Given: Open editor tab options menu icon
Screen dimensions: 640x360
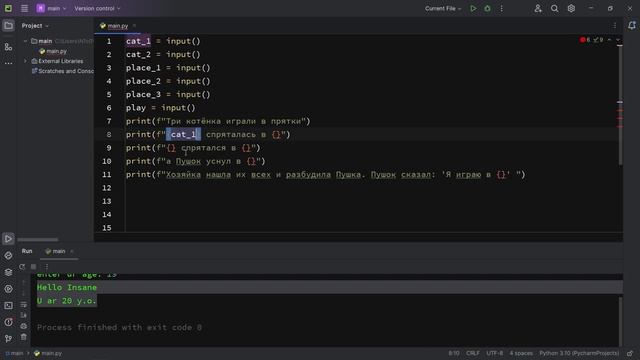Looking at the screenshot, I should [615, 26].
